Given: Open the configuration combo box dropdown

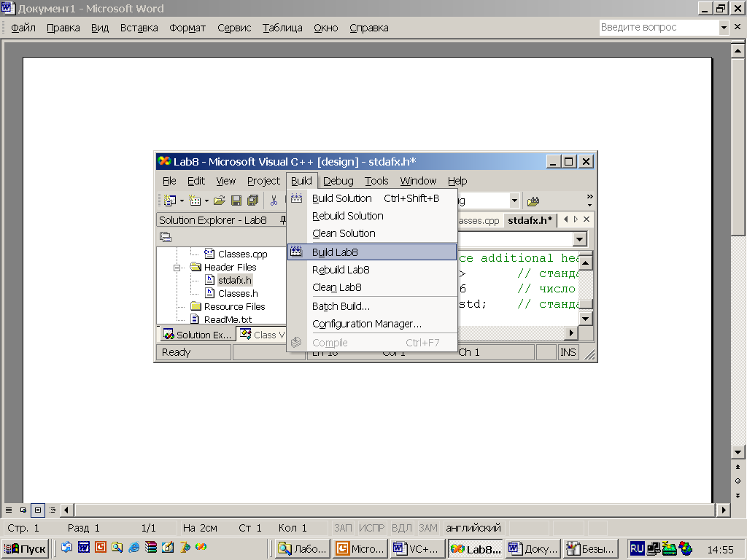Looking at the screenshot, I should [x=514, y=201].
